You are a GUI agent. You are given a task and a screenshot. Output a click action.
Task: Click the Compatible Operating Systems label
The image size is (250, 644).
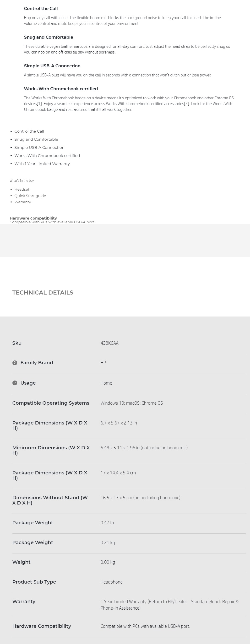[x=51, y=403]
